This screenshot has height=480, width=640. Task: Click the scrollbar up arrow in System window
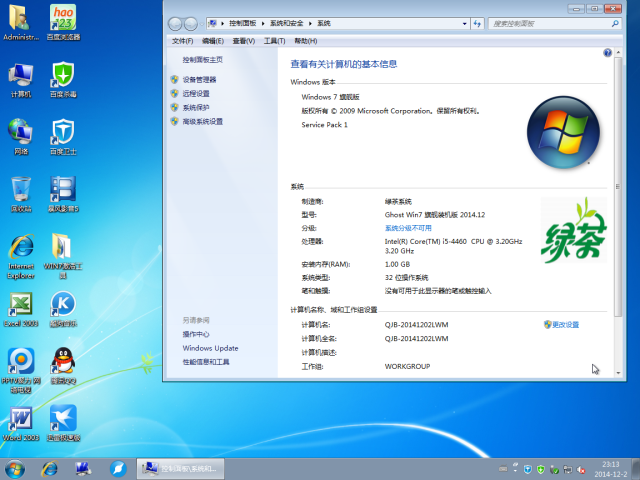[618, 52]
